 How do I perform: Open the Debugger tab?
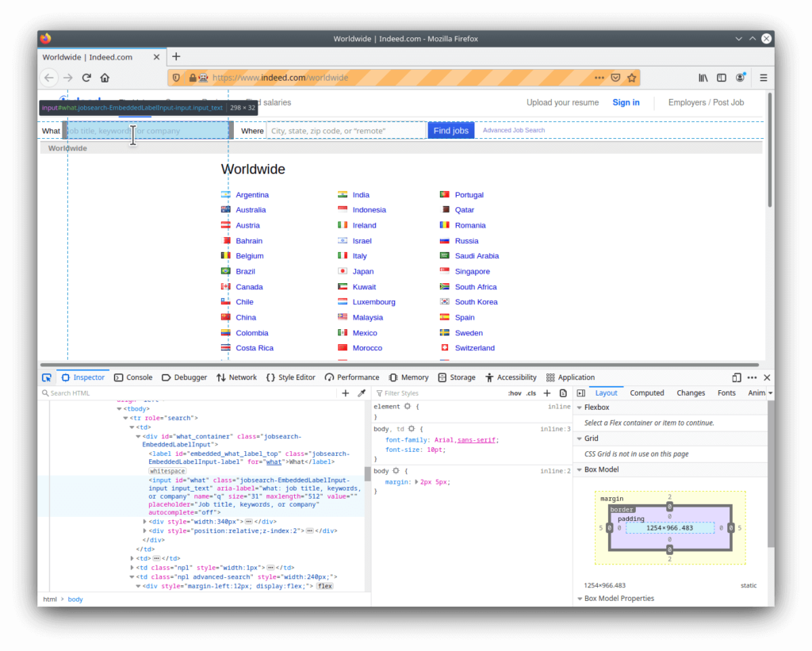click(184, 377)
